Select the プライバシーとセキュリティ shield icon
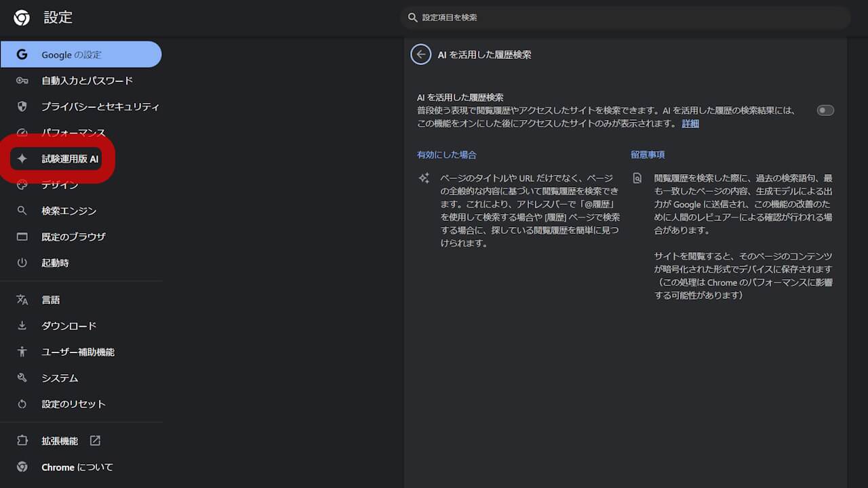This screenshot has width=868, height=488. (22, 106)
